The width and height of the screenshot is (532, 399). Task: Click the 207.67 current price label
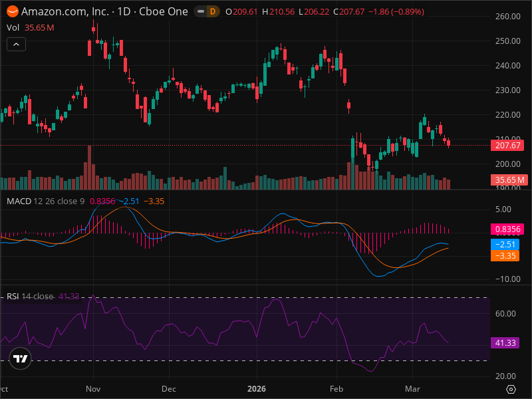(x=507, y=146)
